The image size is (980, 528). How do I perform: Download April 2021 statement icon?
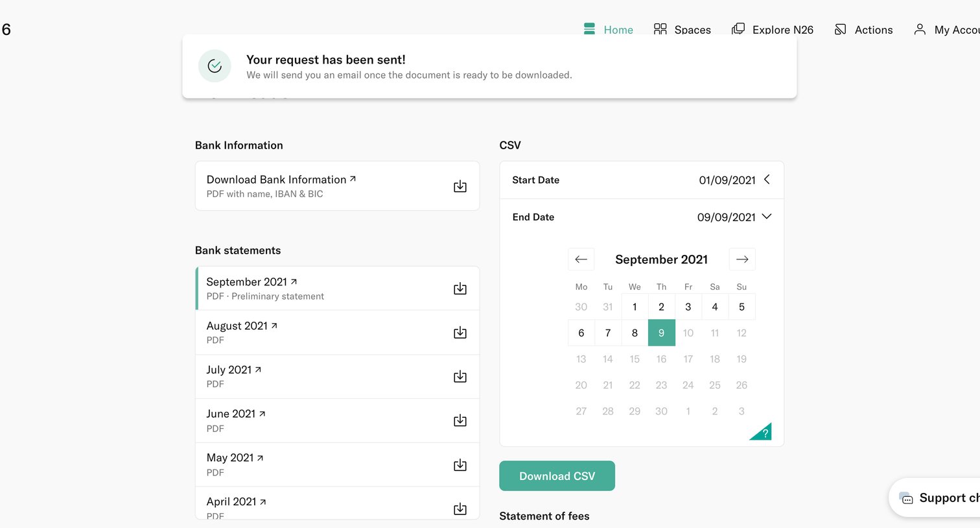coord(460,509)
